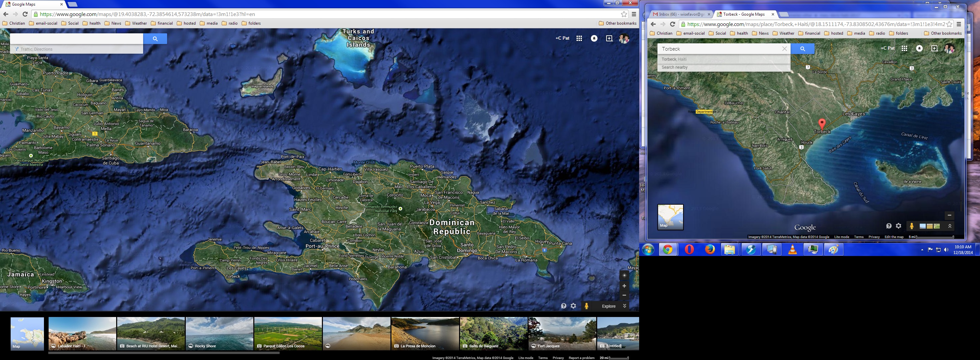Select Torbeck - Google Maps tab
980x360 pixels.
click(745, 14)
